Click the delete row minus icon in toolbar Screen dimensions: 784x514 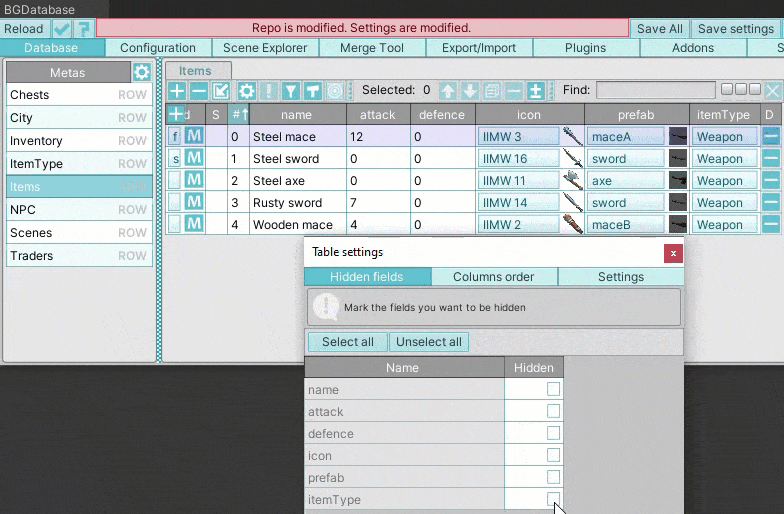pos(198,91)
